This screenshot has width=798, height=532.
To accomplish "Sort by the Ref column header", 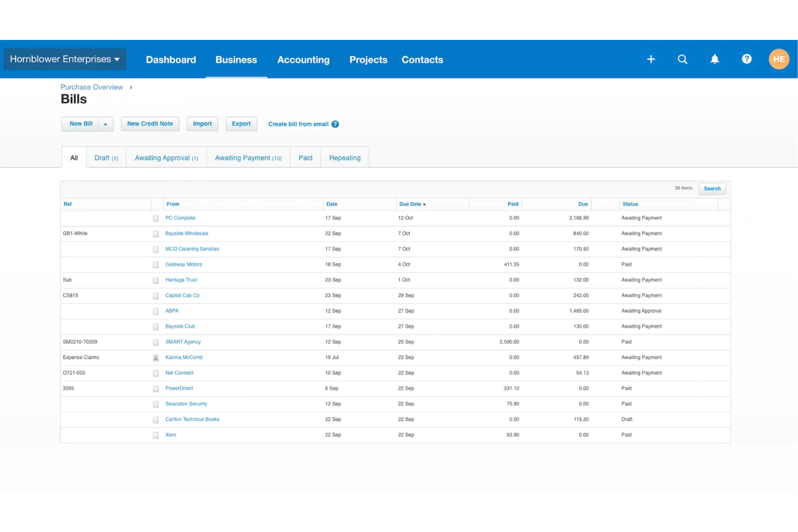I will click(67, 204).
